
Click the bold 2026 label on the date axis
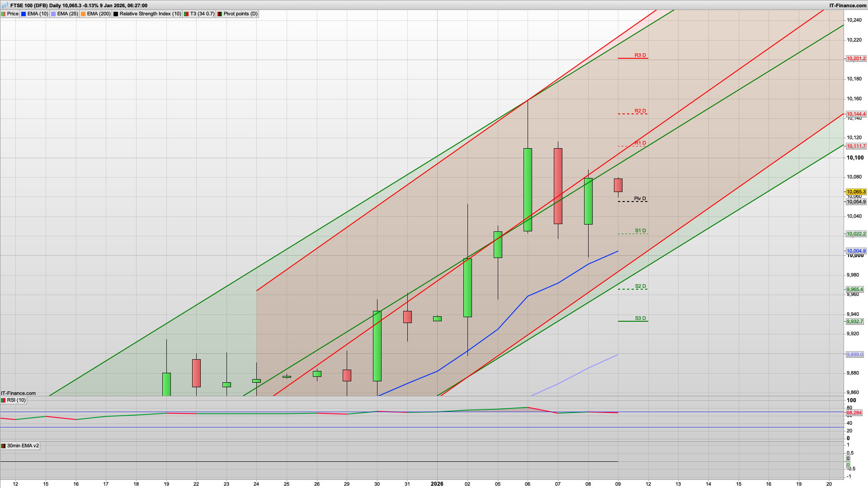click(x=436, y=484)
